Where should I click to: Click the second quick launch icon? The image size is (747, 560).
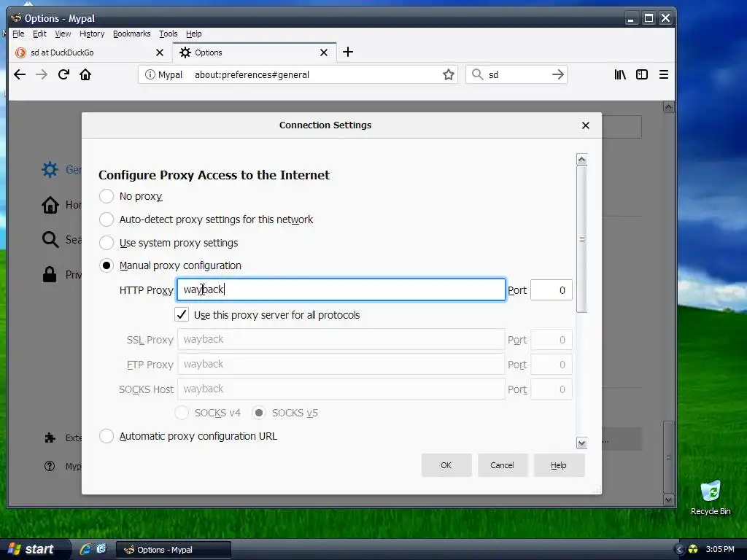(x=101, y=549)
